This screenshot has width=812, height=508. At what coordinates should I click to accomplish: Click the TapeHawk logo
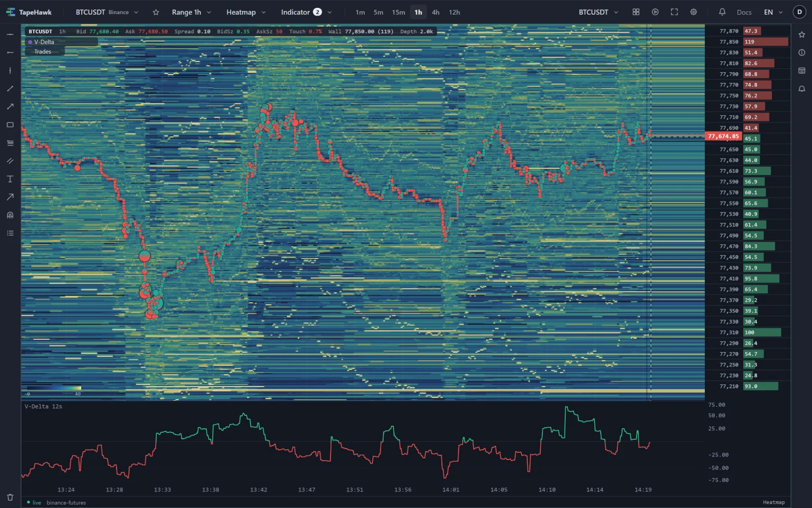tap(29, 12)
